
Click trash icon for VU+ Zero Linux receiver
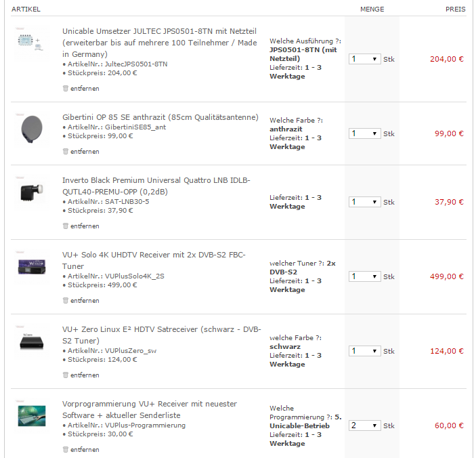point(66,375)
